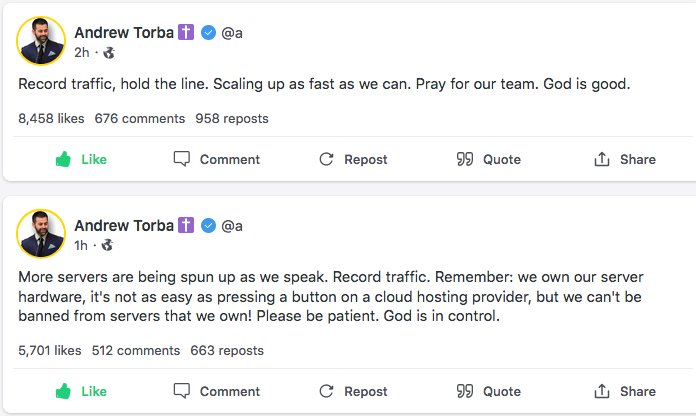
Task: Click Quote marks icon on first post
Action: click(464, 159)
